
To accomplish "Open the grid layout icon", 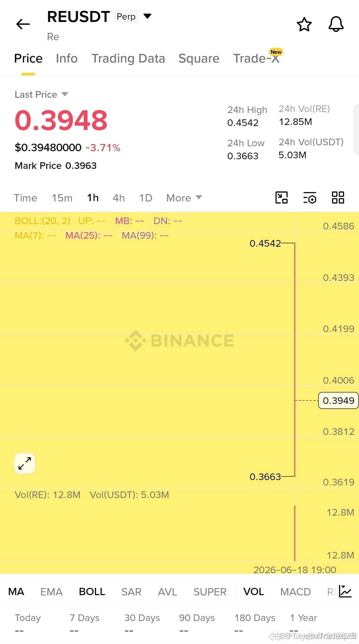I will pyautogui.click(x=338, y=197).
